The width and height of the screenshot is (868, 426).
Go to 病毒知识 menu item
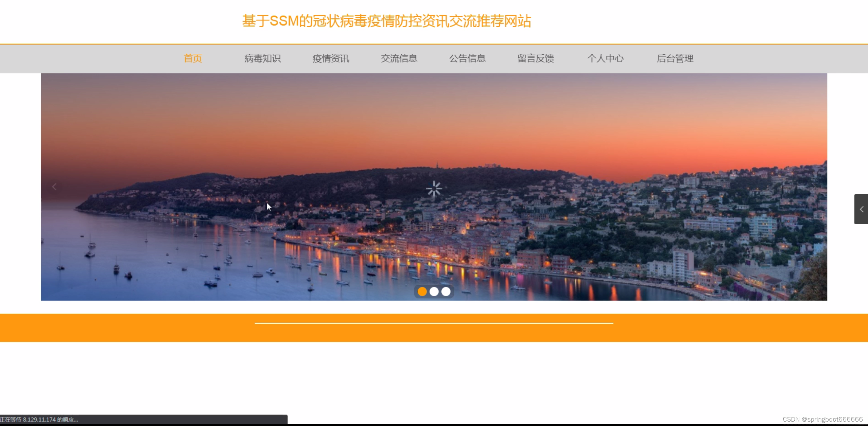click(x=262, y=58)
